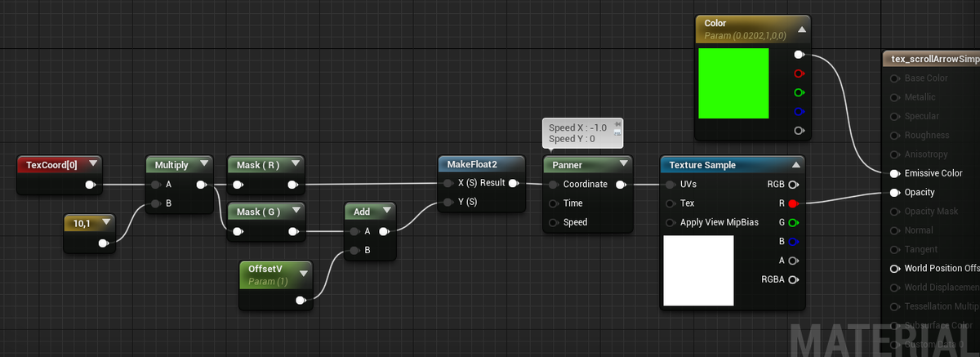Click Texture Sample blue B output pin

tap(793, 242)
